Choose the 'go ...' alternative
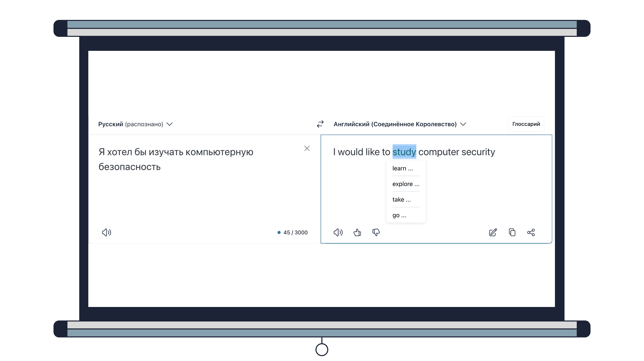Screen dimensions: 644x361 tap(406, 215)
